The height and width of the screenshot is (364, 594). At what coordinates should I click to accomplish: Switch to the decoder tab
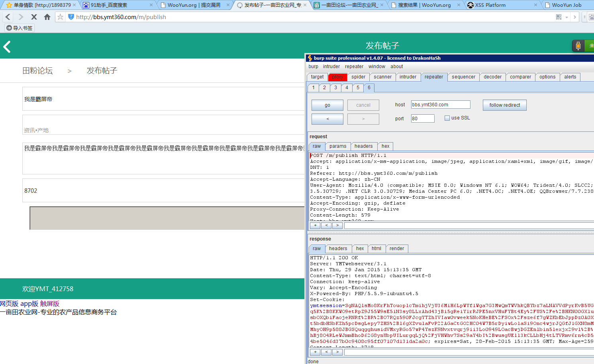pos(493,77)
